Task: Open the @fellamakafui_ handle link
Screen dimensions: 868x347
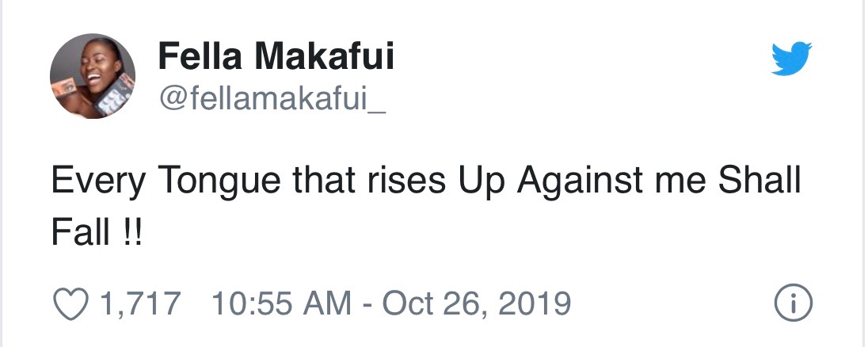Action: pos(271,99)
